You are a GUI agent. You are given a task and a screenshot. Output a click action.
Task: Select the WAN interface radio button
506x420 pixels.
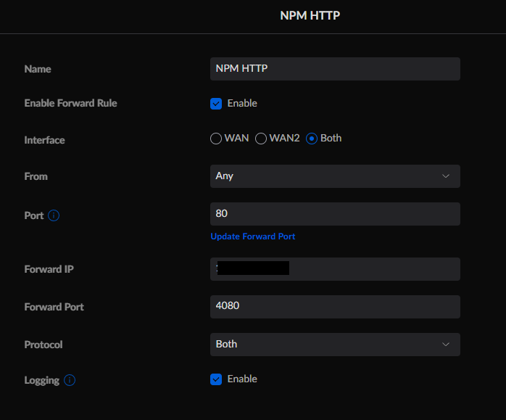pos(216,139)
